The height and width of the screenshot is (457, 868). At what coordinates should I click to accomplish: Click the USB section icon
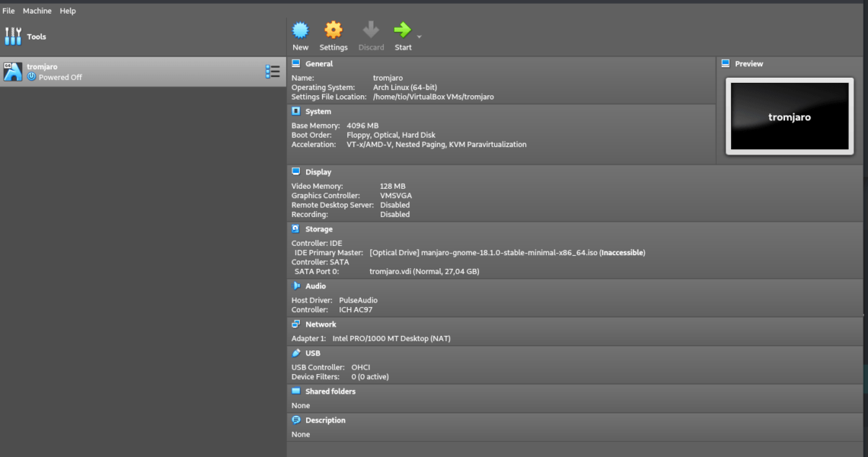296,353
